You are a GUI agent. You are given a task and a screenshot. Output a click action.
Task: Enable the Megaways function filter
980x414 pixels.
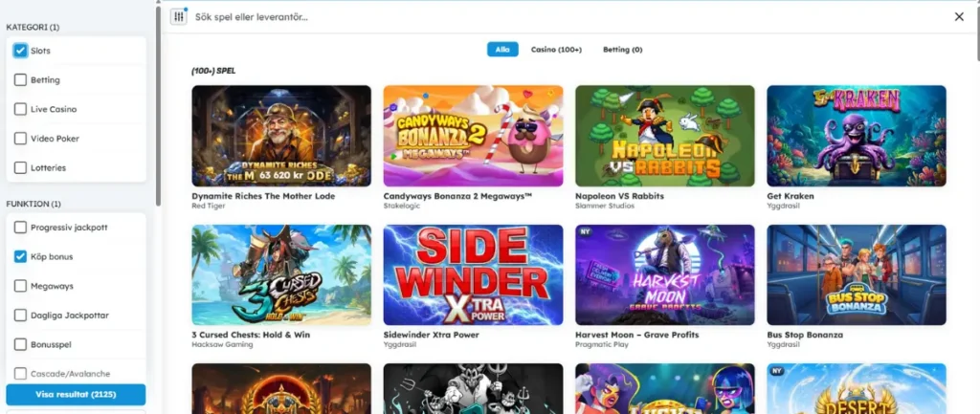click(x=20, y=286)
